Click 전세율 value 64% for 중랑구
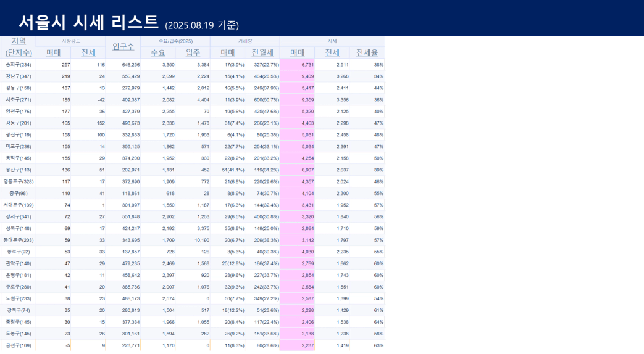This screenshot has width=644, height=354. 378,322
